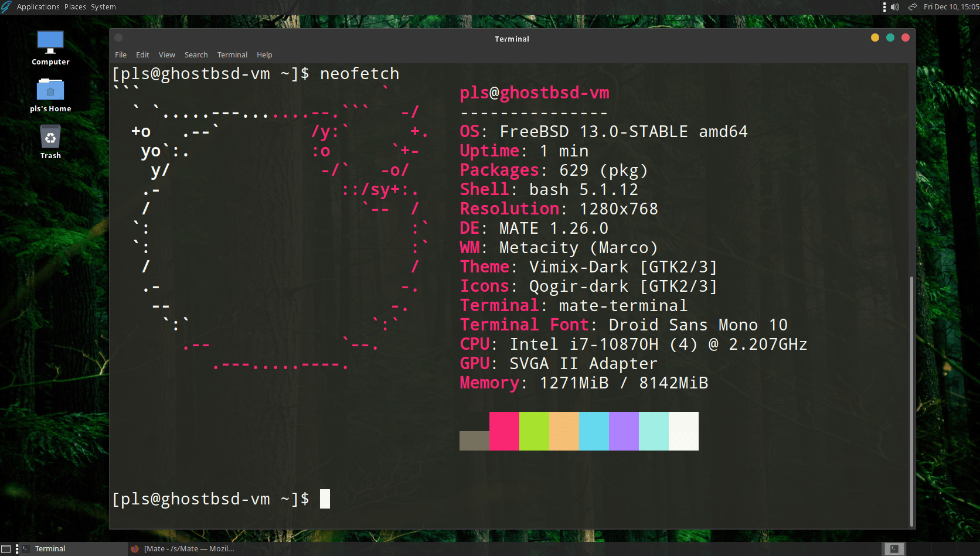
Task: Click the 'Memory: 1271MiB / 8142MiB' line
Action: click(584, 383)
